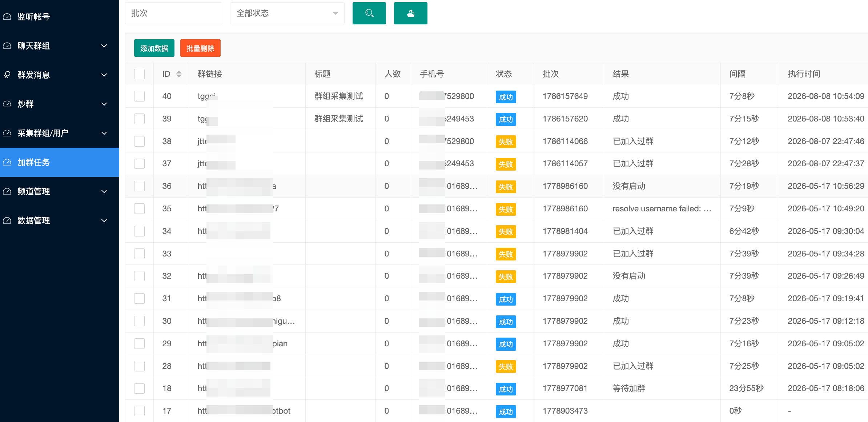Viewport: 868px width, 422px height.
Task: Select the 加群任务 menu item
Action: [x=60, y=162]
